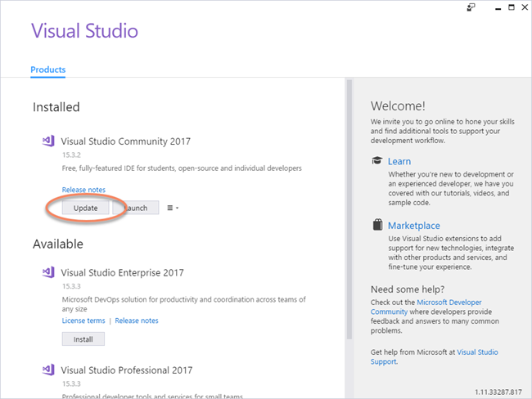This screenshot has width=532, height=399.
Task: Select the Visual Studio Professional 2017 title
Action: [127, 370]
